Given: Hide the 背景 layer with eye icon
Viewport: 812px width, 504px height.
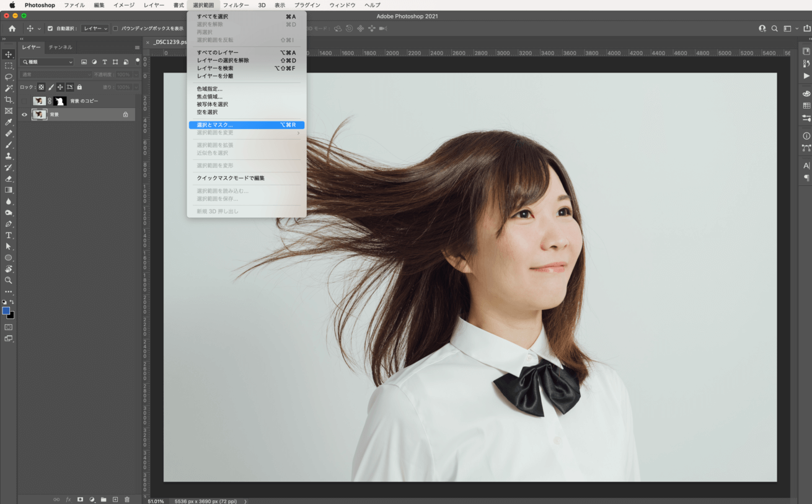Looking at the screenshot, I should (25, 115).
